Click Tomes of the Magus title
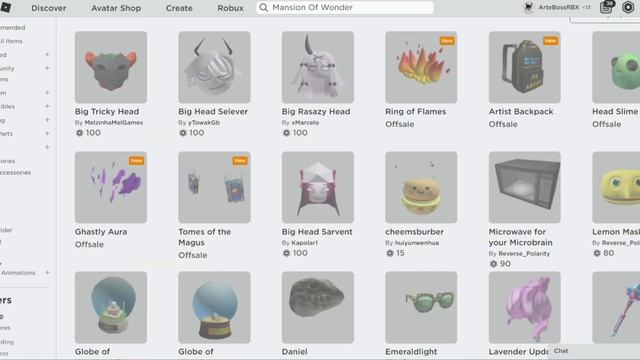640x360 pixels. coord(204,237)
